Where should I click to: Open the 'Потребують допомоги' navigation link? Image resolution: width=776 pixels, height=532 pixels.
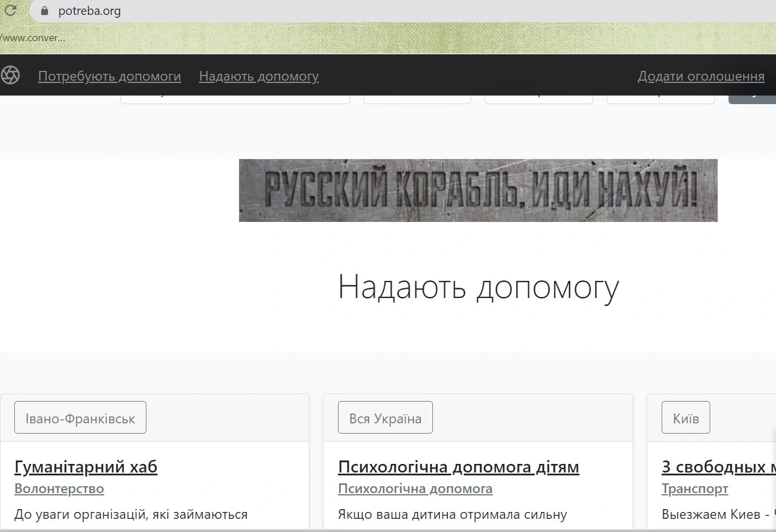coord(110,76)
